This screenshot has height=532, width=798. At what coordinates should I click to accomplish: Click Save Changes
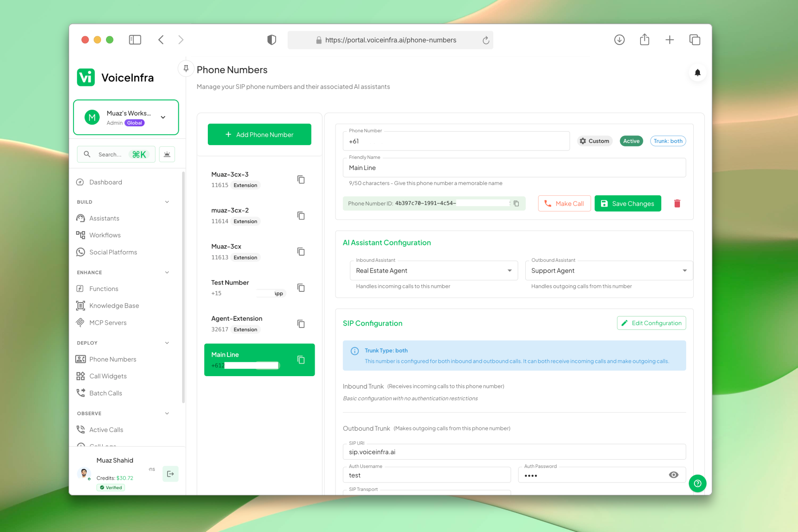(x=628, y=203)
